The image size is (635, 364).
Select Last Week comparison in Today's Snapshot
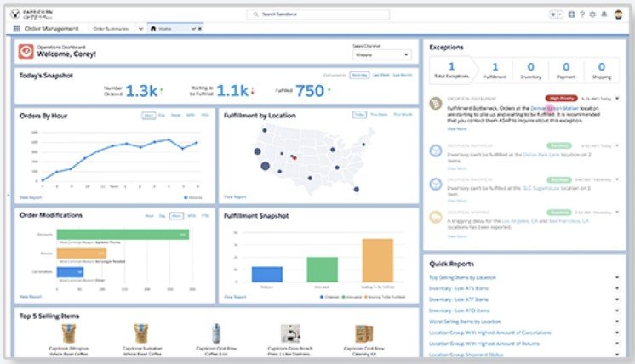[381, 75]
